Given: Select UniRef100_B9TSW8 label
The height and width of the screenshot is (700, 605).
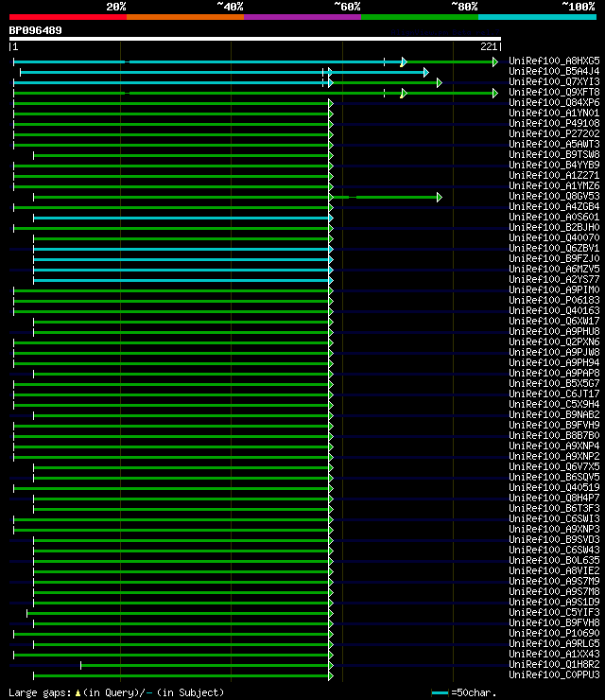Looking at the screenshot, I should click(x=554, y=154).
